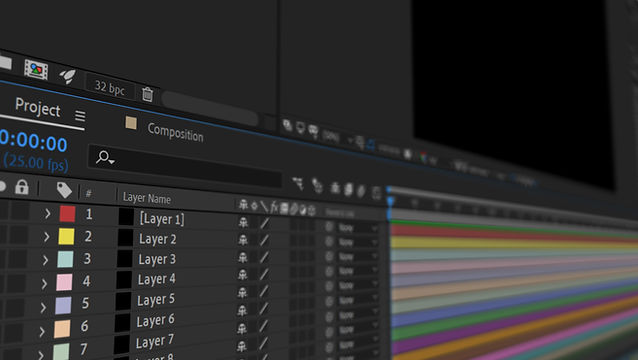The width and height of the screenshot is (638, 360).
Task: Expand Layer 3 properties
Action: coord(45,260)
